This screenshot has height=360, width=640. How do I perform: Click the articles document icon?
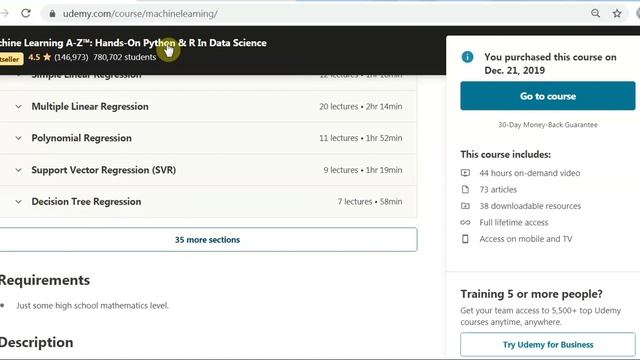[465, 189]
